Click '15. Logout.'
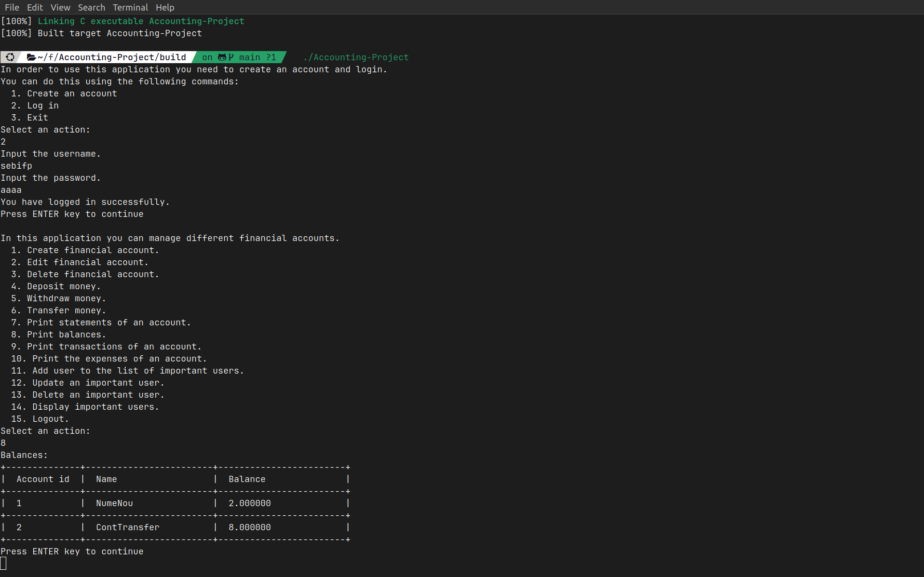 (x=40, y=419)
